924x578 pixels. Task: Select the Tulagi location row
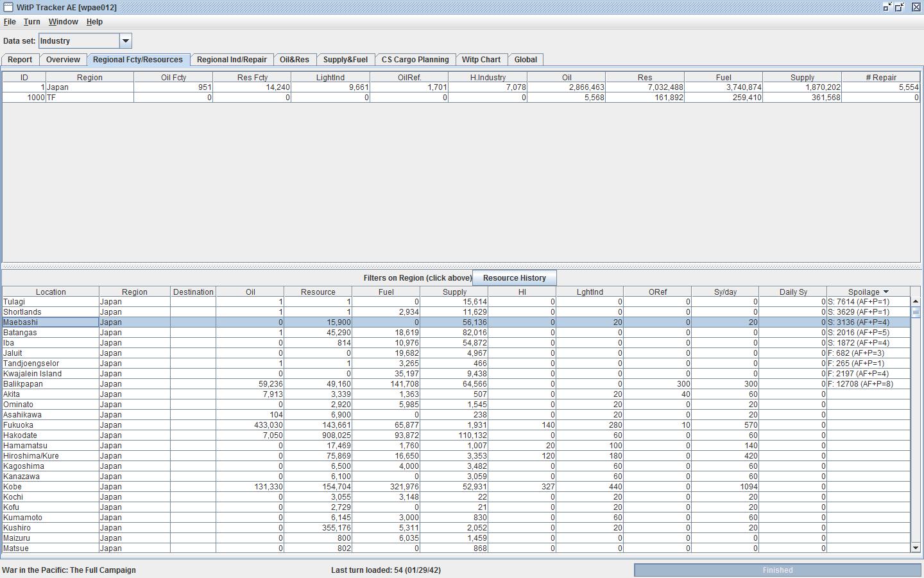click(456, 302)
